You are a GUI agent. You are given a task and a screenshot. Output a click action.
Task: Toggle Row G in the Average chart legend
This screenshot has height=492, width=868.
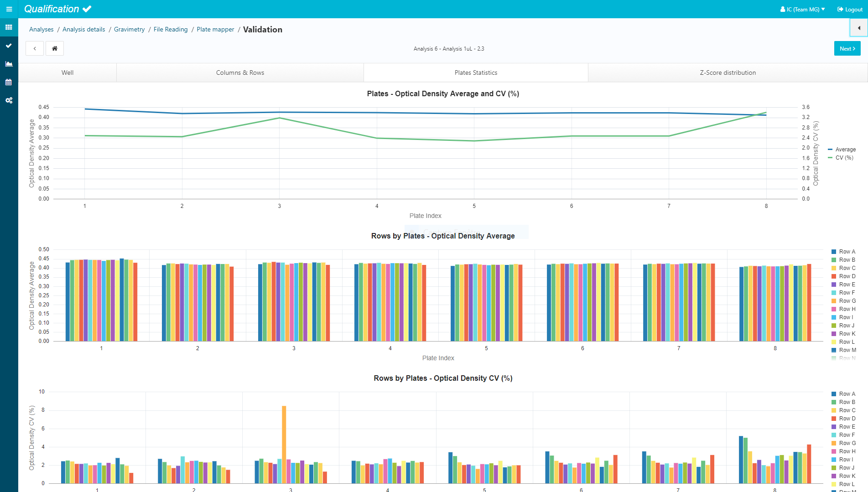point(843,301)
